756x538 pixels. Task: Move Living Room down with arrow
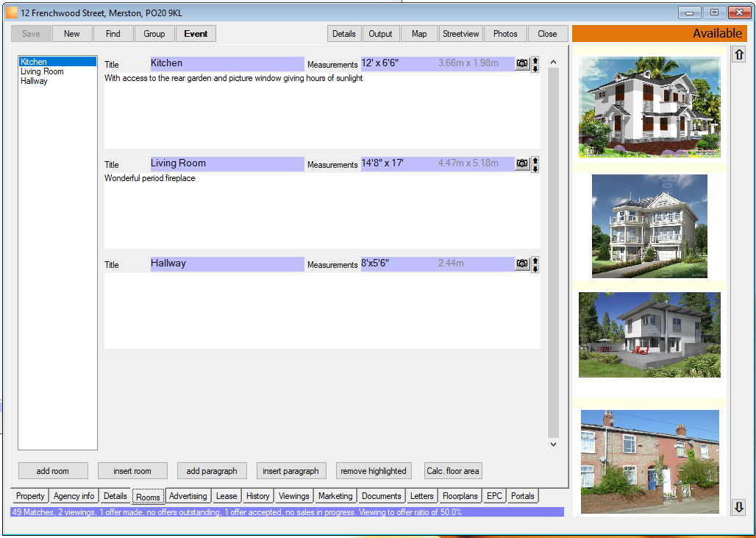click(535, 169)
